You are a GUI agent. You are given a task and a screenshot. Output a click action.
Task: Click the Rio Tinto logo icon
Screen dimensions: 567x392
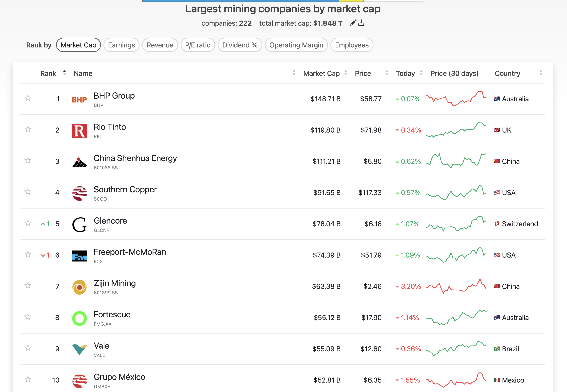coord(79,130)
